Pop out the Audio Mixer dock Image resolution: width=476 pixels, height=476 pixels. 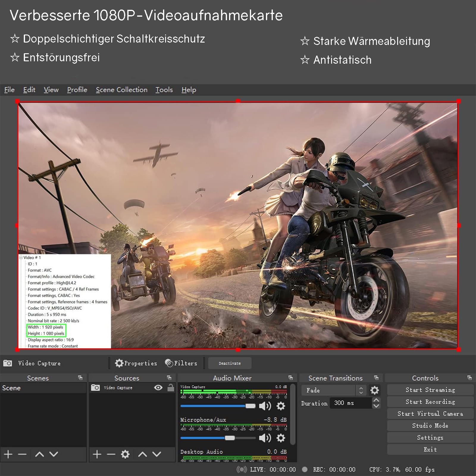pos(290,378)
